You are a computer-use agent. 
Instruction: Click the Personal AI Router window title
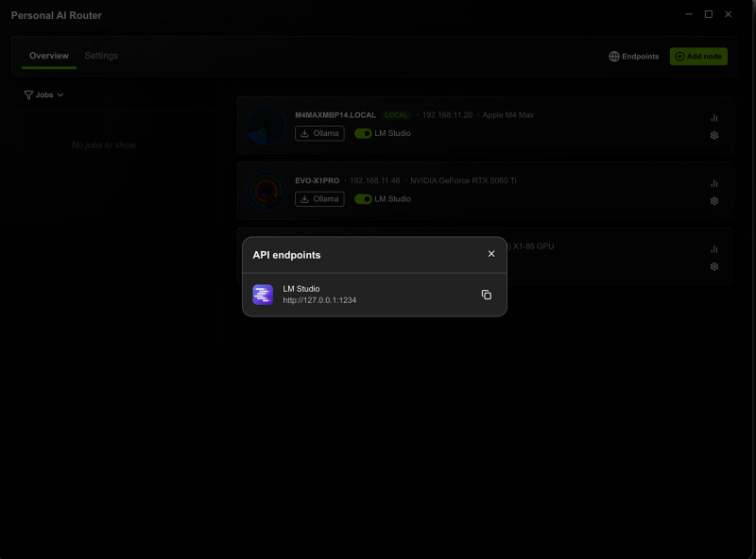coord(57,15)
